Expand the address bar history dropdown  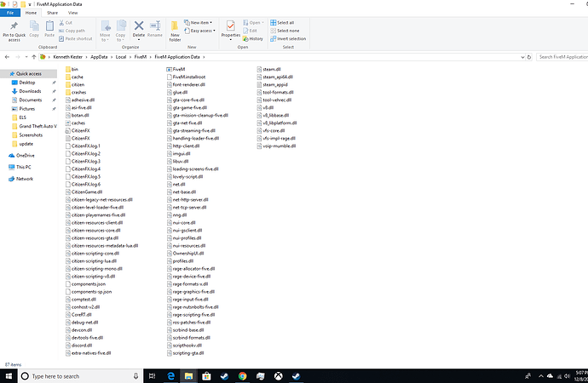[x=522, y=57]
